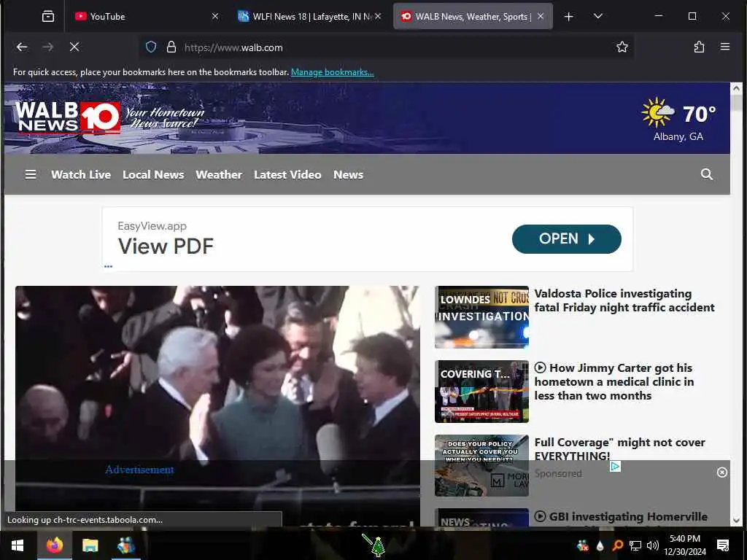Expand the site hamburger navigation menu
Screen dimensions: 747x560
pos(31,174)
